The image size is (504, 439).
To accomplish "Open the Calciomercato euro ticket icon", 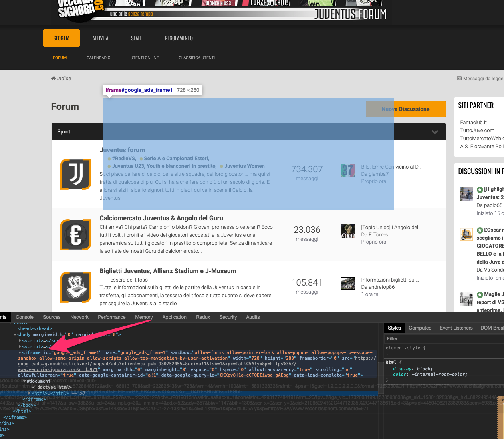I will coord(76,235).
